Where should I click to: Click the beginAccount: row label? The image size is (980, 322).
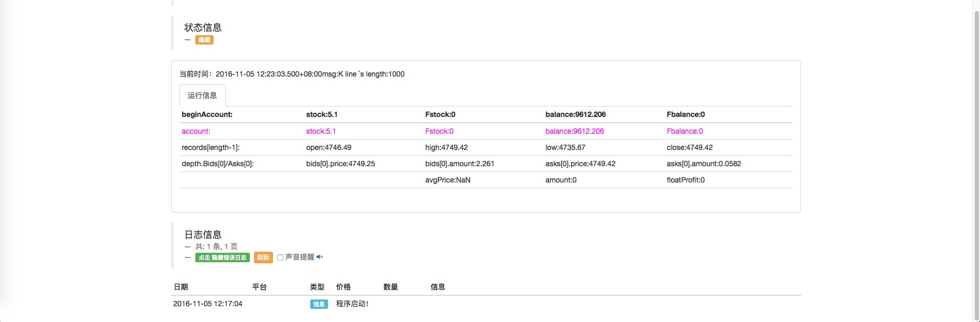click(207, 114)
